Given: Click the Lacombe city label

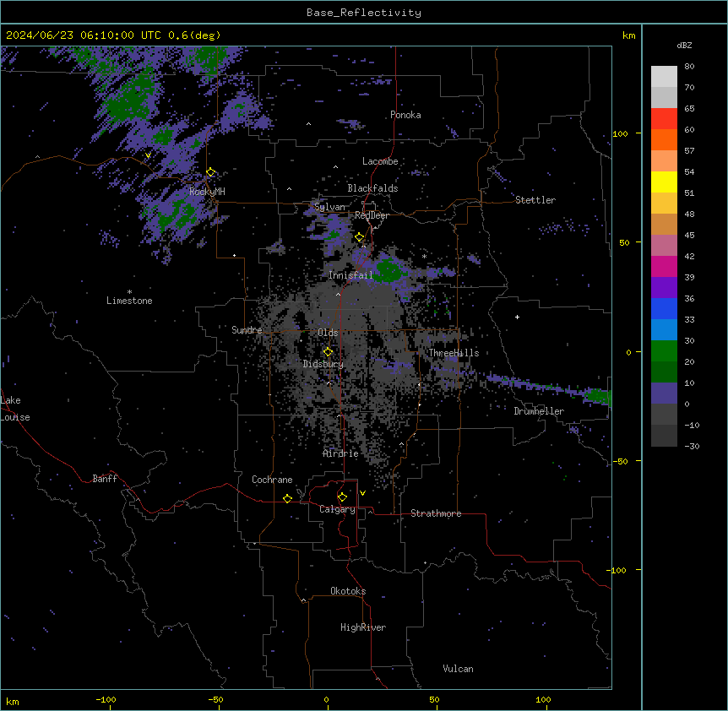Looking at the screenshot, I should pyautogui.click(x=380, y=161).
